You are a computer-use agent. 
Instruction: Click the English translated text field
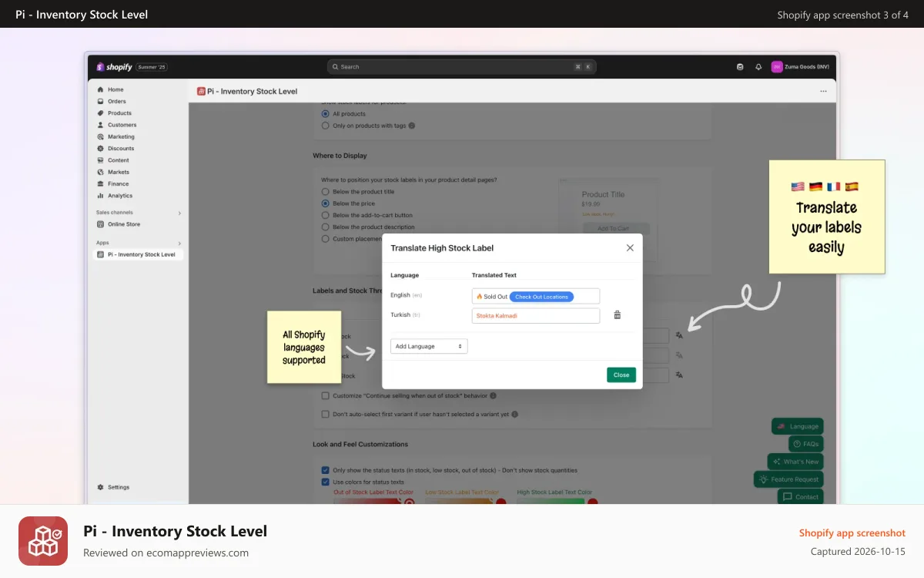click(x=535, y=297)
